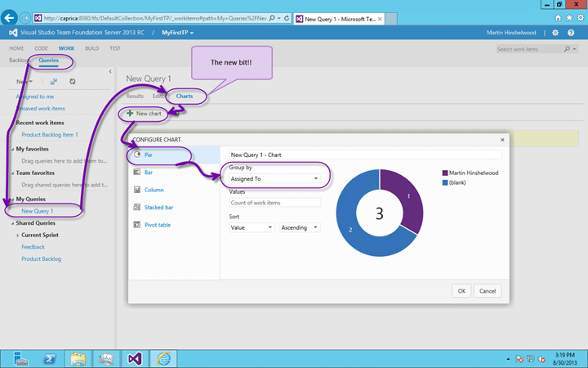Open the Group by Assigned To dropdown

point(274,179)
